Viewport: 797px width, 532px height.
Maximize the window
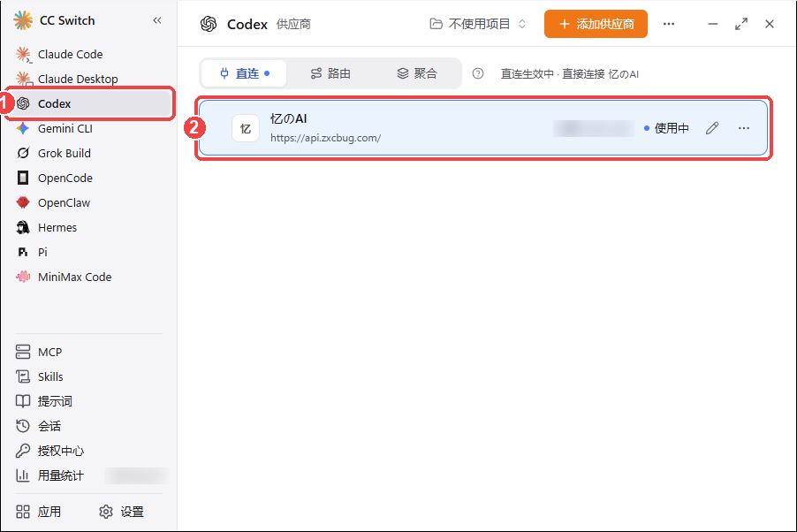[x=741, y=24]
